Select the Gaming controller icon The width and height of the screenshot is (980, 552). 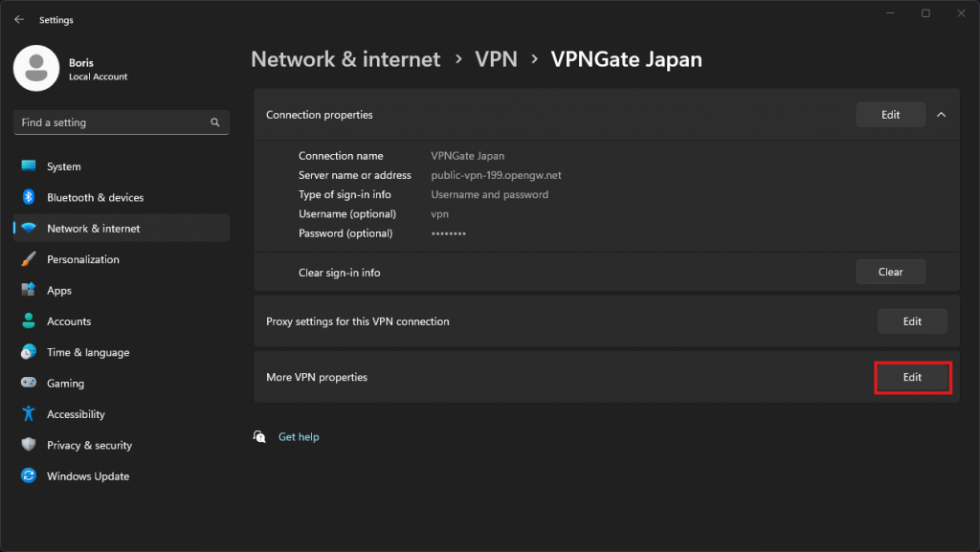click(x=29, y=383)
